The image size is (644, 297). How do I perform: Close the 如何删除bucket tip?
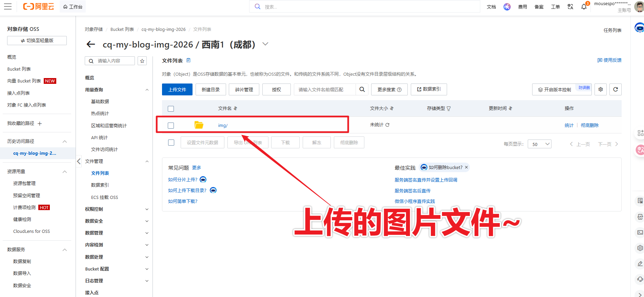[x=466, y=167]
